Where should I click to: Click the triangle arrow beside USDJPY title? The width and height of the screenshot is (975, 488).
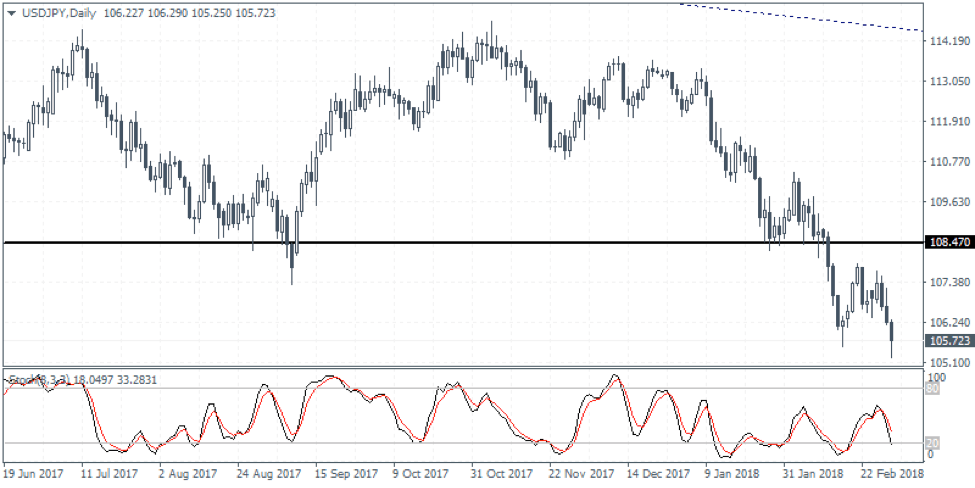(11, 14)
